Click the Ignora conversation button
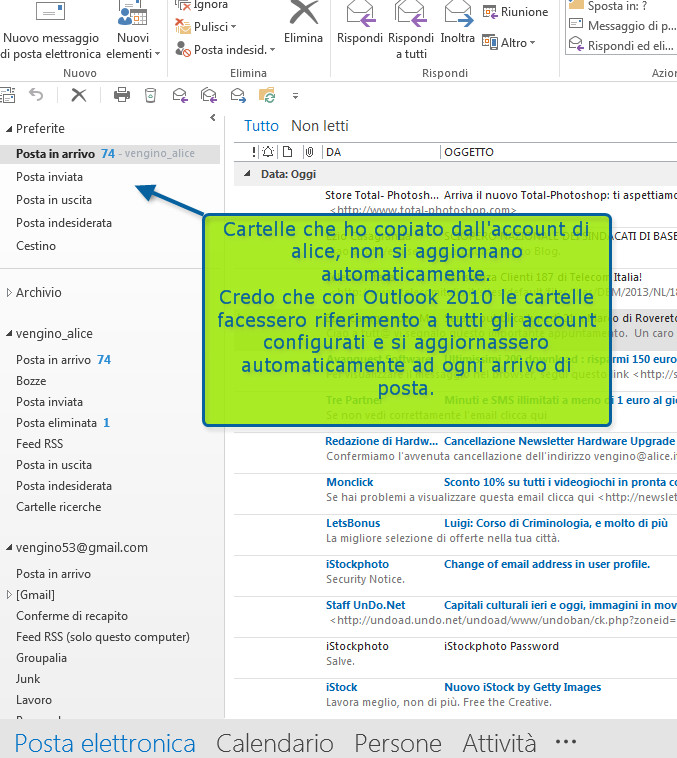 pos(202,5)
